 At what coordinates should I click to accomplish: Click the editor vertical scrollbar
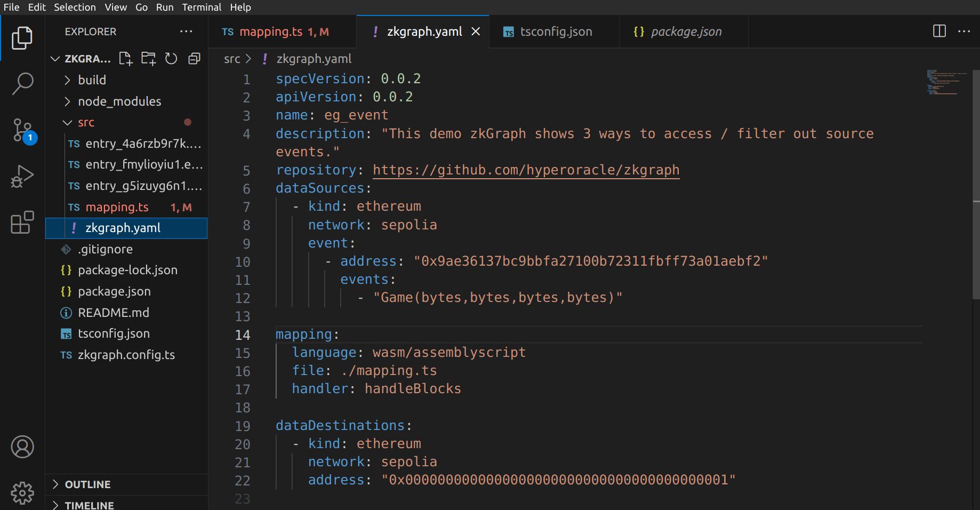(976, 184)
